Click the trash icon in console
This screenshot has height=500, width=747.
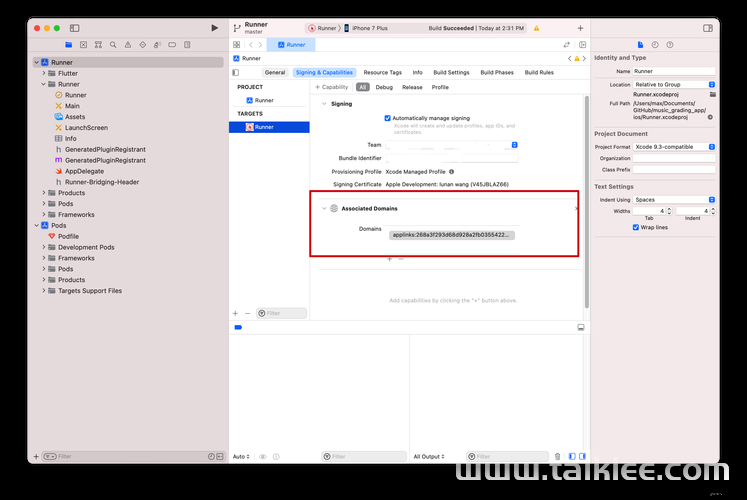point(557,456)
